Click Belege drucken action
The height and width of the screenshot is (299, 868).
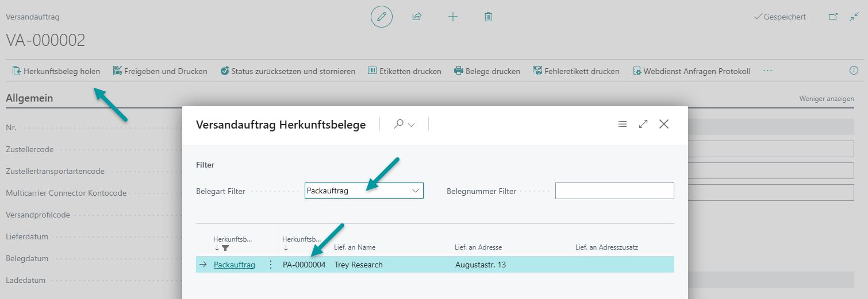(487, 71)
